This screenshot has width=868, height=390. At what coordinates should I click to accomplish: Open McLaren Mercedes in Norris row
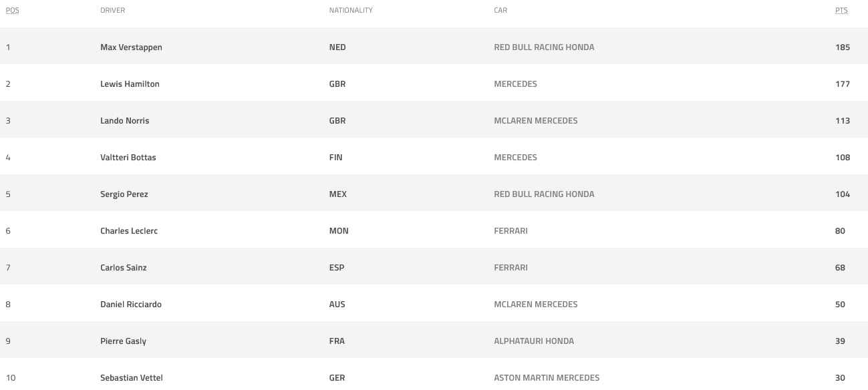coord(536,121)
